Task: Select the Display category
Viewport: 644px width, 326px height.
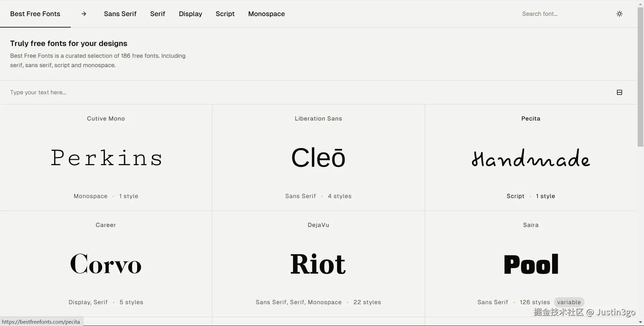Action: pyautogui.click(x=190, y=14)
